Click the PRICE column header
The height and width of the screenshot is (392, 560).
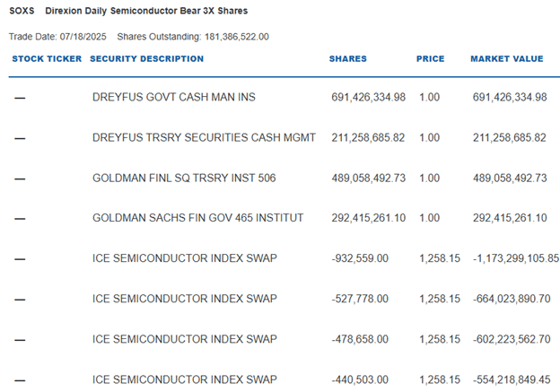[x=431, y=59]
